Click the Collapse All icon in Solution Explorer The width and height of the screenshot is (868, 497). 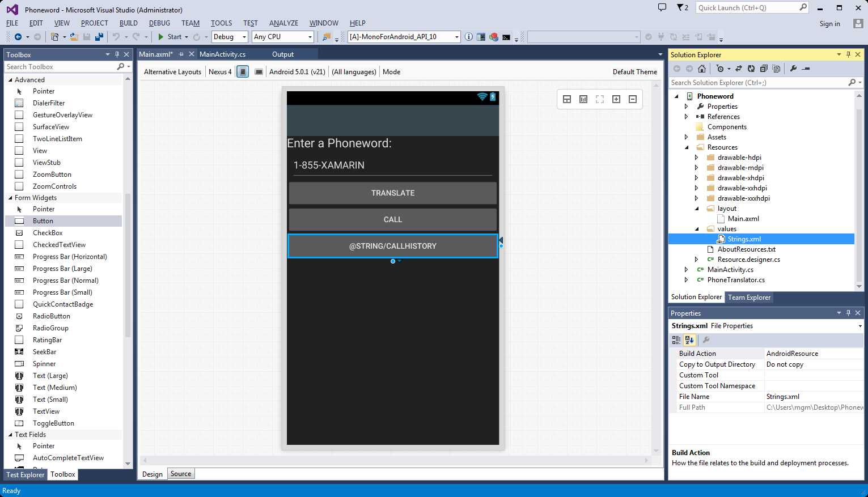(764, 69)
